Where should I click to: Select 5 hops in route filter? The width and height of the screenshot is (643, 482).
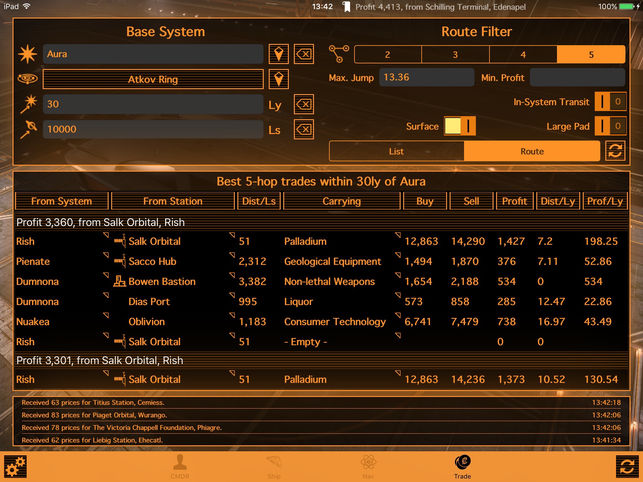pos(591,54)
